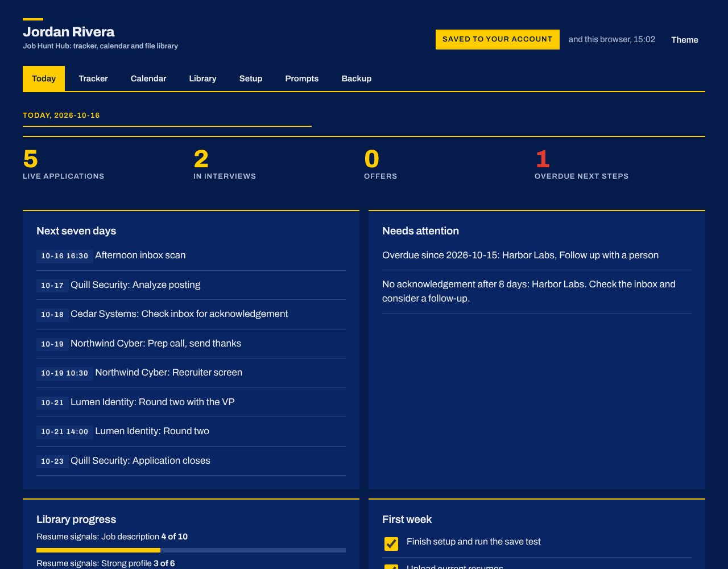Click the Job Hunt Hub subtitle text
The height and width of the screenshot is (569, 728).
pyautogui.click(x=101, y=46)
